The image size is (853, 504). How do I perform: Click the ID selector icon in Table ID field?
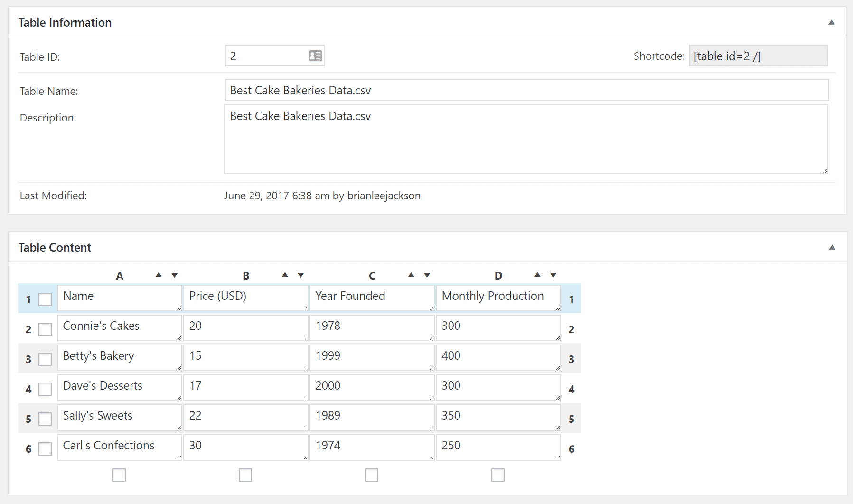(x=314, y=56)
